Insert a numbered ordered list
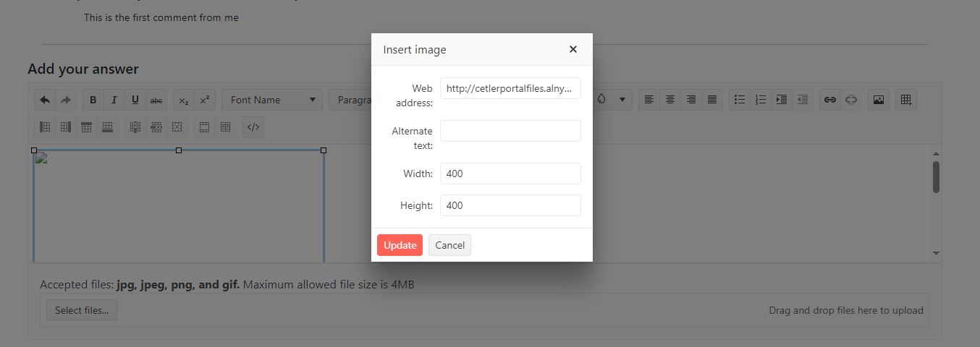 (761, 100)
